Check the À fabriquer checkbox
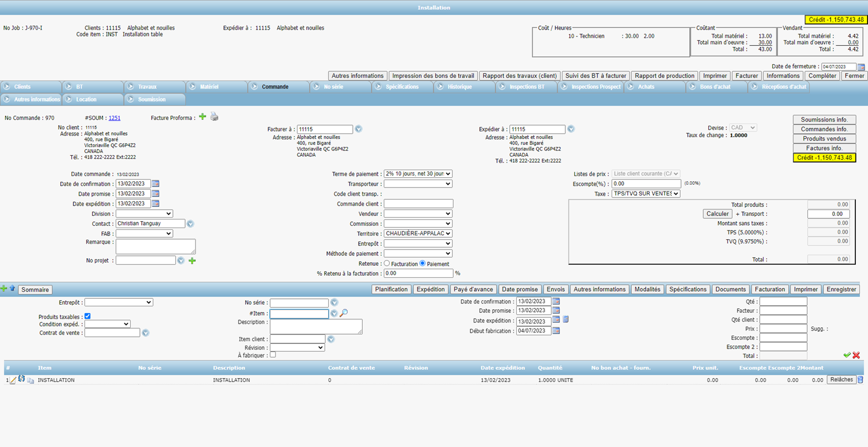This screenshot has height=447, width=868. (273, 354)
